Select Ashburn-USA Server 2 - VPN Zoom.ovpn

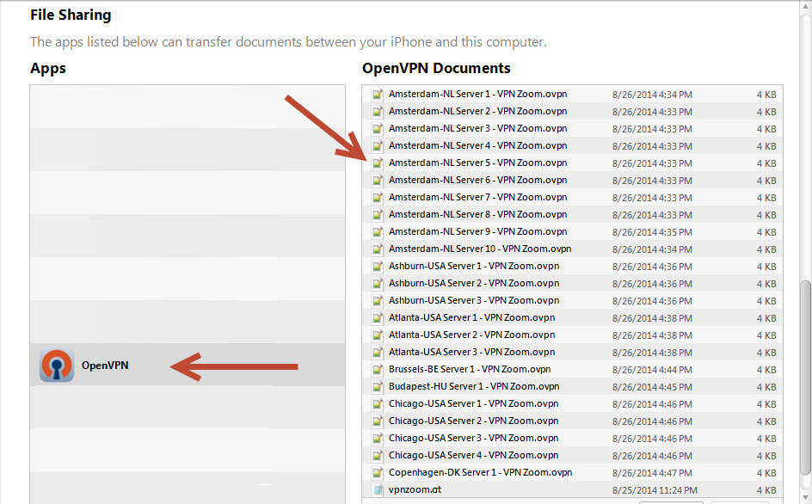tap(474, 283)
